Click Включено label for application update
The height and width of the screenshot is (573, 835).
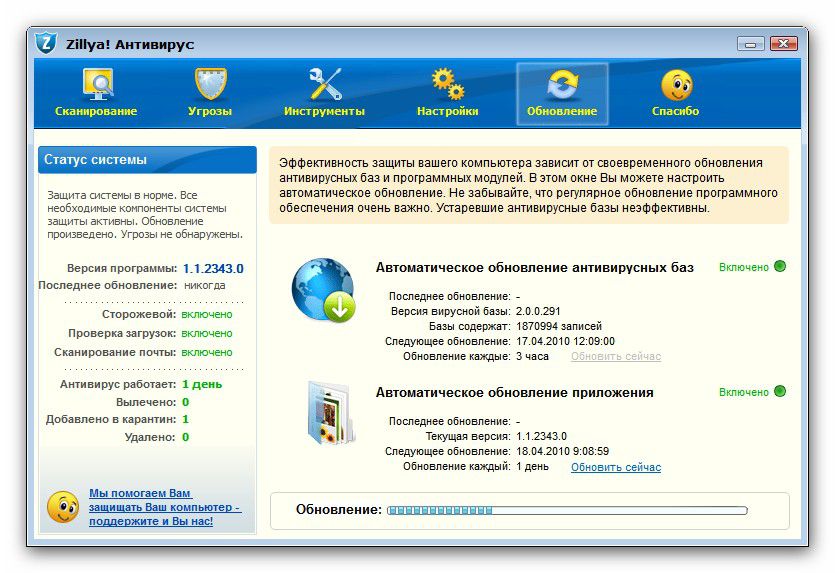(743, 392)
